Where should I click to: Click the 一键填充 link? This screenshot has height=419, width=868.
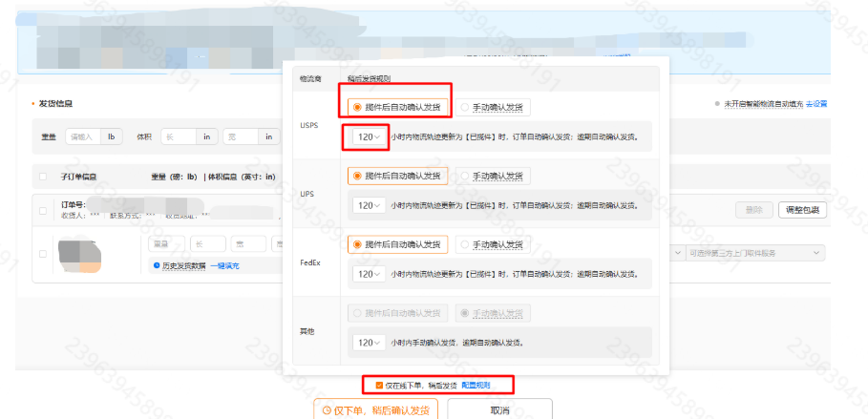(224, 266)
